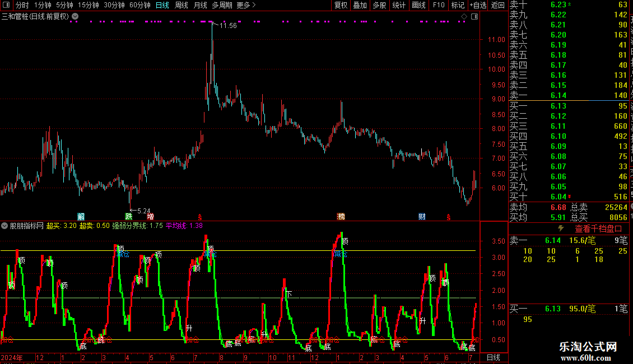Click the orange 榜 event marker
633x364 pixels.
pyautogui.click(x=341, y=217)
